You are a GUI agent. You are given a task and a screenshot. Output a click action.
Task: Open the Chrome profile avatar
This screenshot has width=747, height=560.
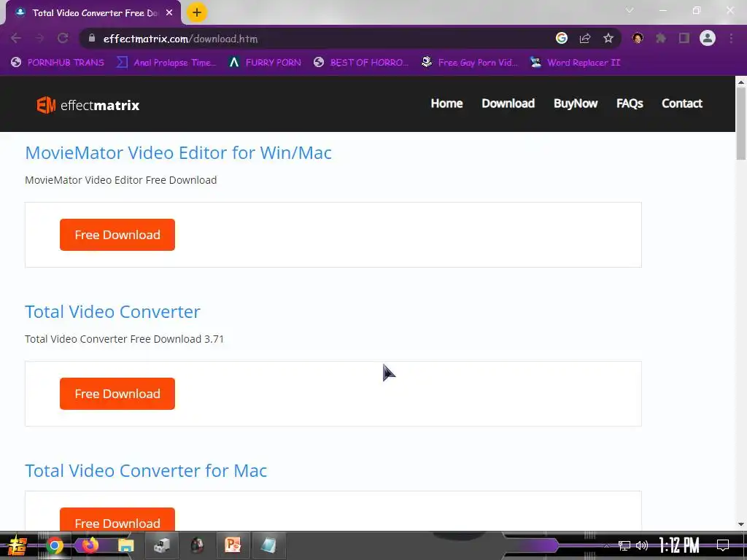point(708,38)
